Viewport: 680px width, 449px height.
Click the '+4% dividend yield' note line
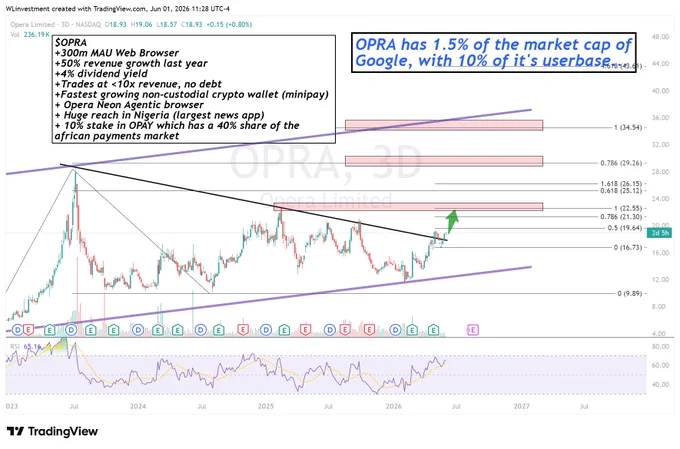(x=101, y=74)
